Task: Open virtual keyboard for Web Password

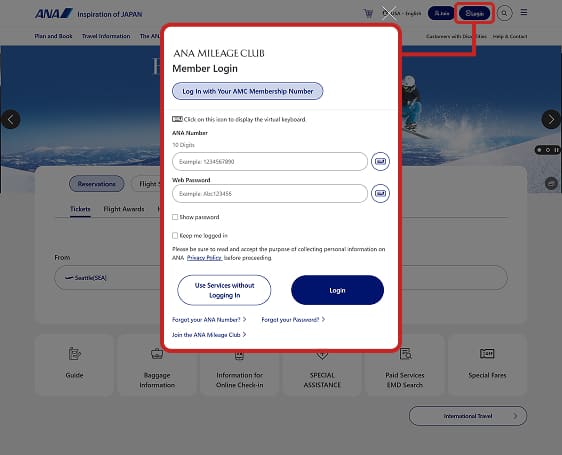Action: tap(380, 194)
